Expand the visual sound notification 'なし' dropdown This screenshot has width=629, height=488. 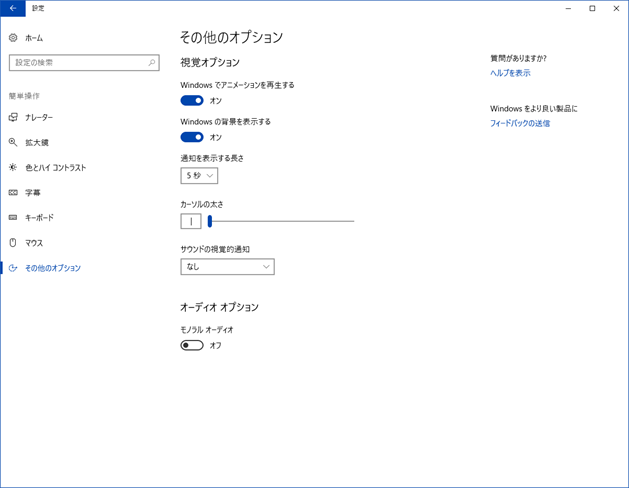click(227, 267)
